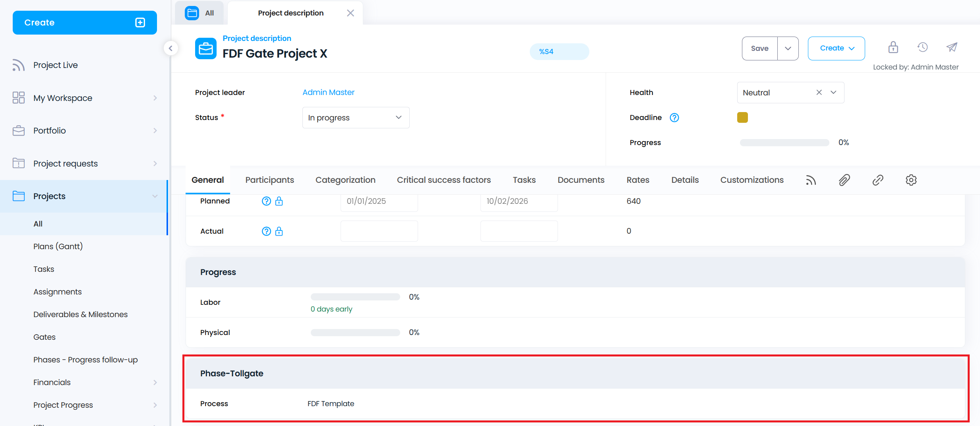980x426 pixels.
Task: Click the Actual start date field
Action: point(379,231)
